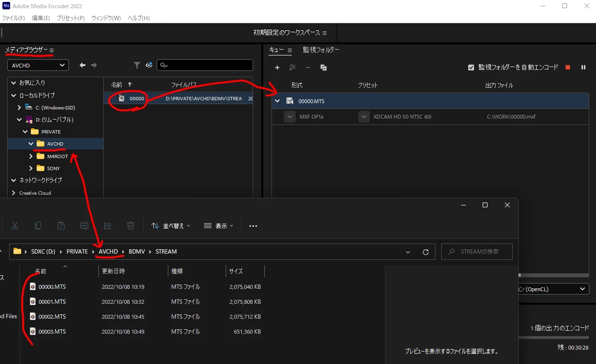Collapse the AVCHD folder chevron
The height and width of the screenshot is (364, 596).
coord(31,144)
